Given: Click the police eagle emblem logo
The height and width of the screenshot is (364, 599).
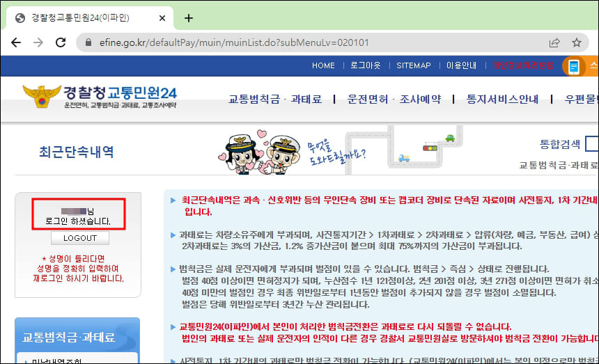Looking at the screenshot, I should (x=42, y=96).
